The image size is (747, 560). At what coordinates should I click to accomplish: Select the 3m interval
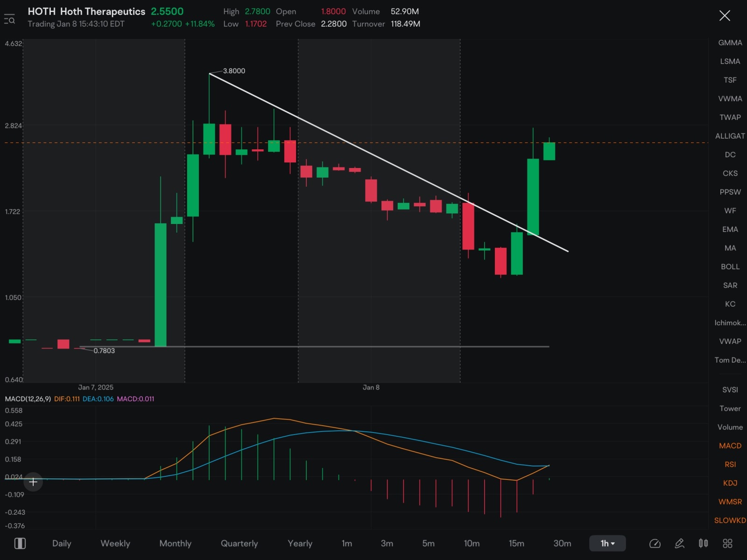(x=387, y=543)
